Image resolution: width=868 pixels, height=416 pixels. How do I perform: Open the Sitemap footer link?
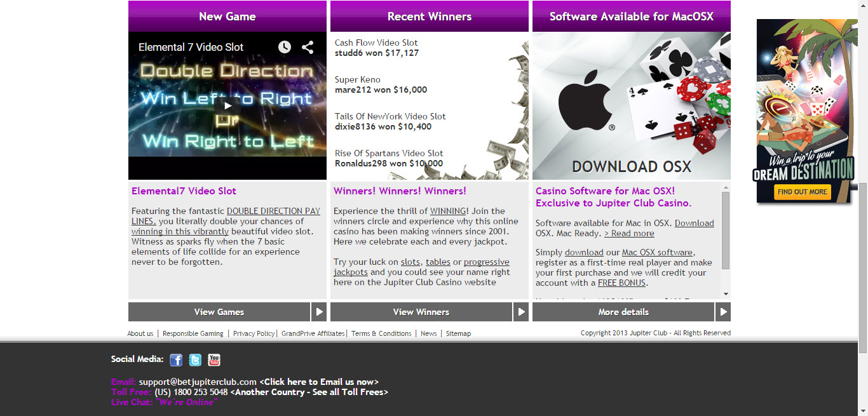(x=458, y=333)
